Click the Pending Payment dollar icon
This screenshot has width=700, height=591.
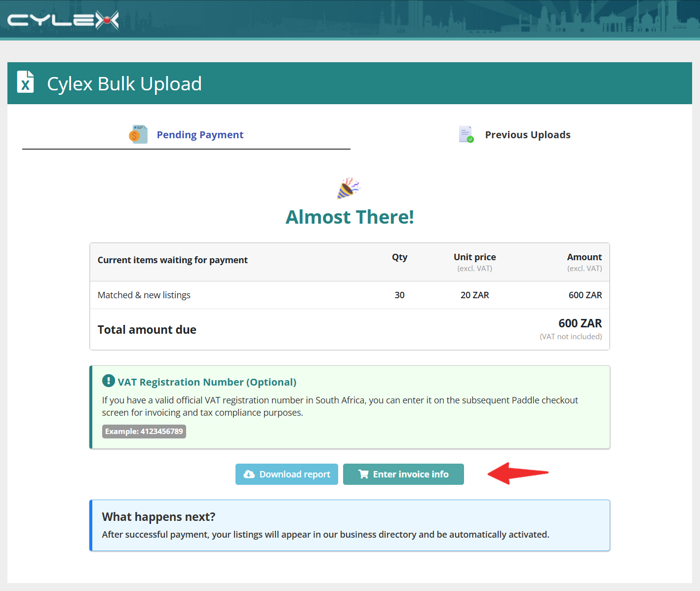138,134
